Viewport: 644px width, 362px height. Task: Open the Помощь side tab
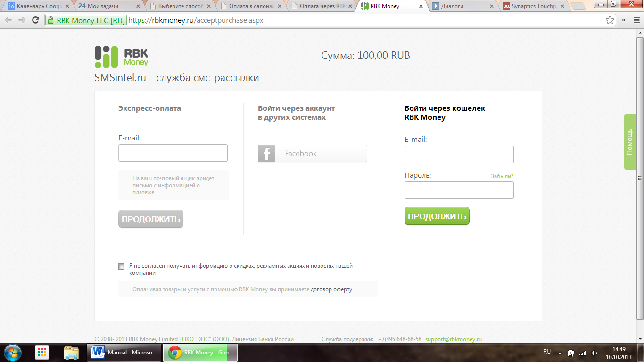click(630, 142)
